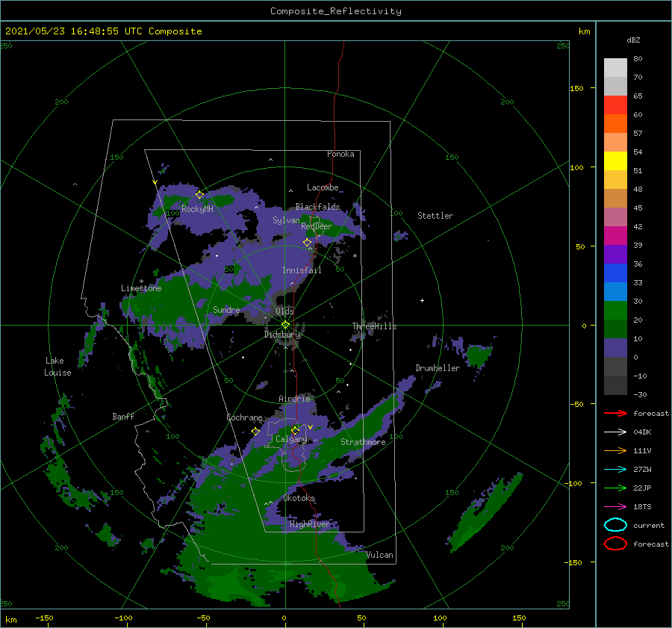Click the Didsbury city label
Screen dimensions: 672x628
point(282,335)
